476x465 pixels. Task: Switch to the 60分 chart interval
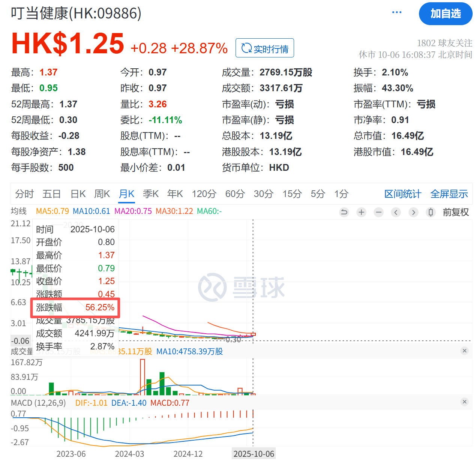coord(235,194)
